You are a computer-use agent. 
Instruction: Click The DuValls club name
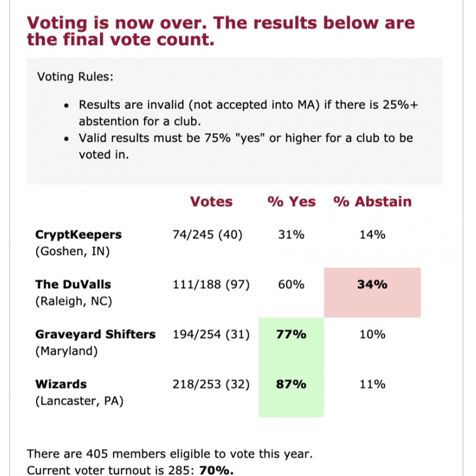pos(73,284)
